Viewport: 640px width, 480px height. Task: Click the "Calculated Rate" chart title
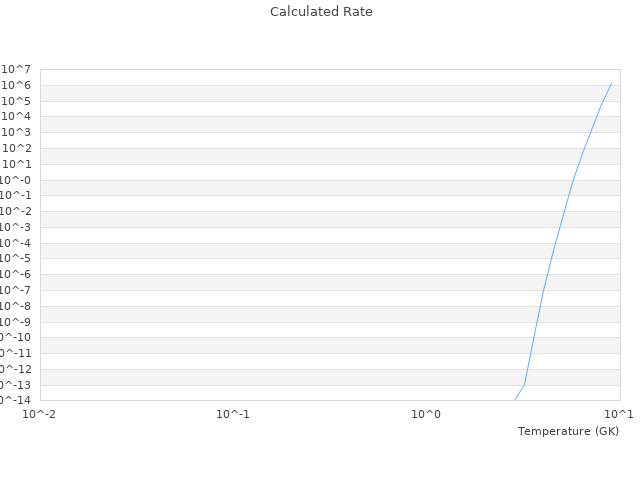pos(321,12)
